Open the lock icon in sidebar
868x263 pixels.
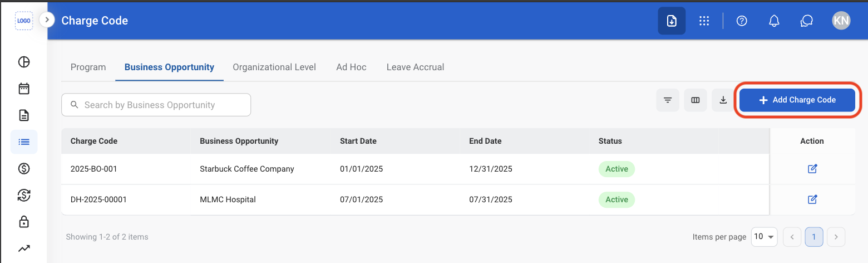tap(24, 222)
